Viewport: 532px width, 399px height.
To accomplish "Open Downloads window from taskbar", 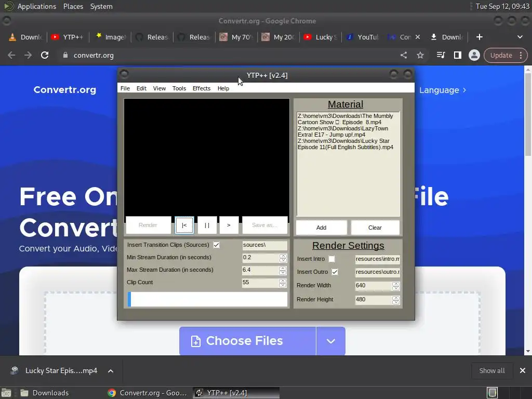I will click(x=45, y=393).
